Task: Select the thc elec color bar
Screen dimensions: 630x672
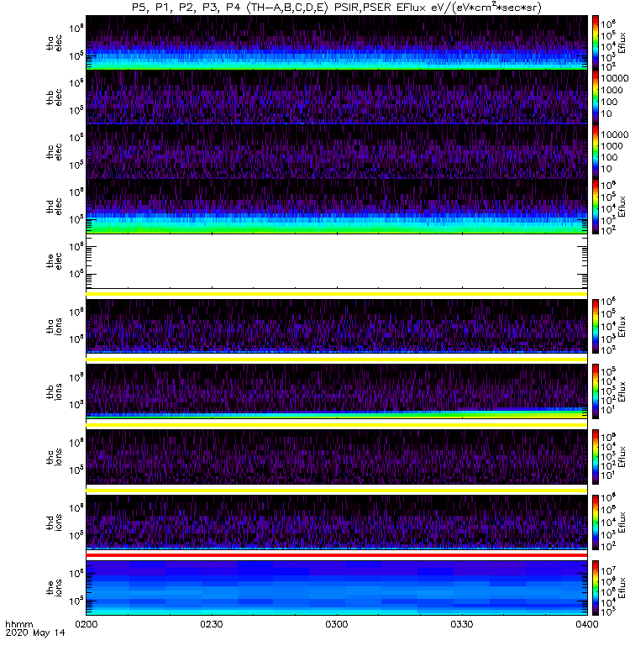Action: tap(596, 152)
